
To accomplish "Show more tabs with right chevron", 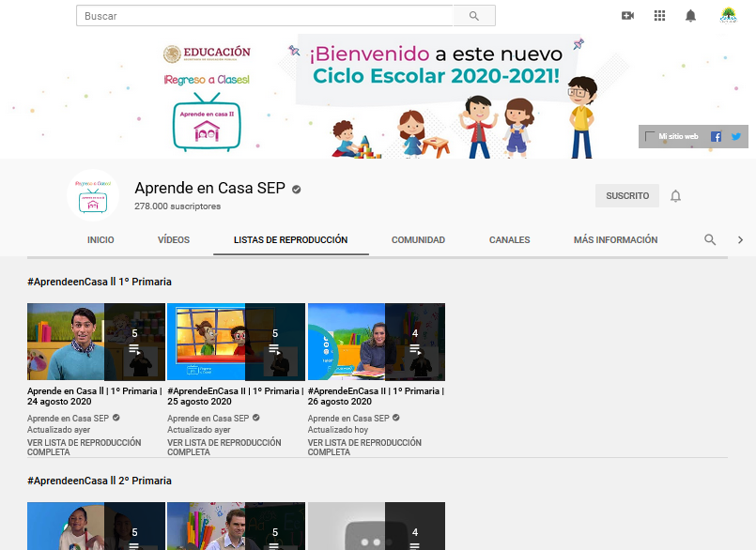I will click(x=740, y=239).
